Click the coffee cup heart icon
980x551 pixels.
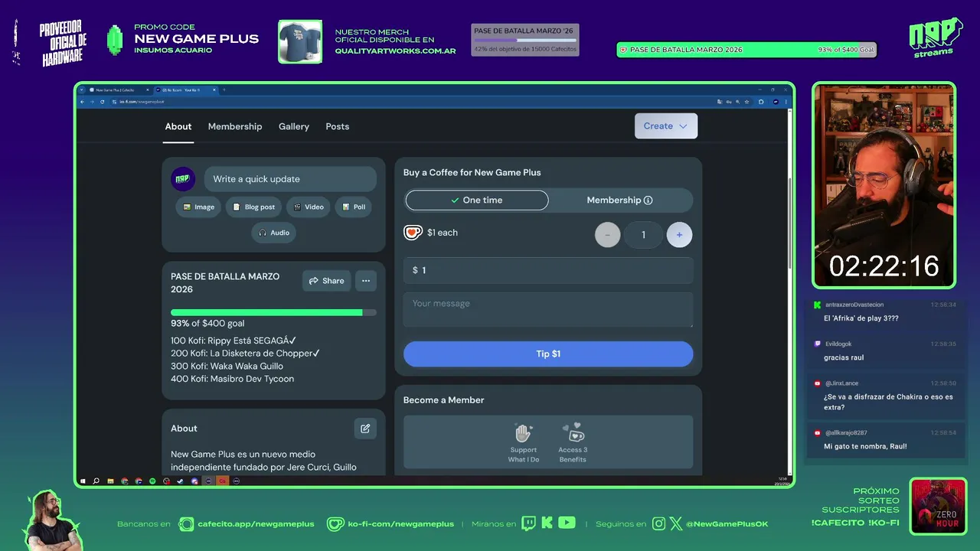[x=413, y=233]
